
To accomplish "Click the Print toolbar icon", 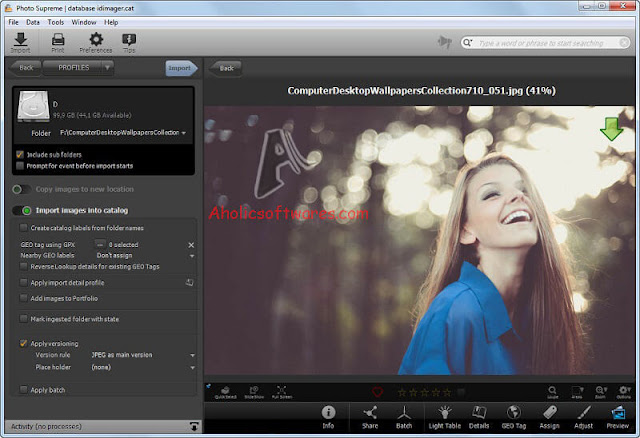I will (x=58, y=43).
